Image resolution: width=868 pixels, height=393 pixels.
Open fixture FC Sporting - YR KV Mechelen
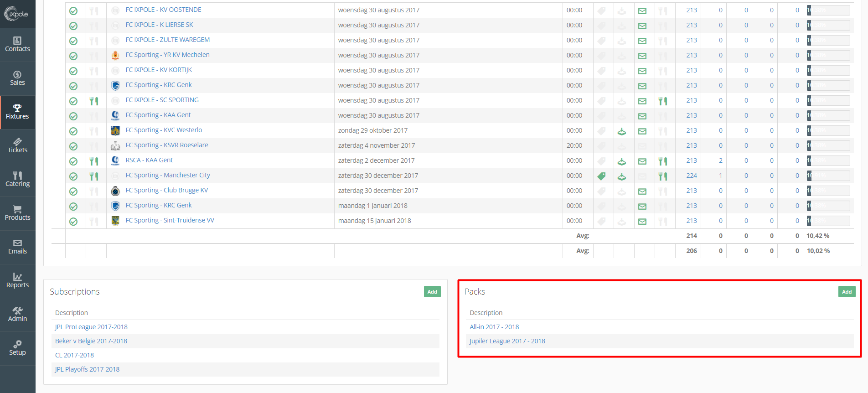point(167,55)
